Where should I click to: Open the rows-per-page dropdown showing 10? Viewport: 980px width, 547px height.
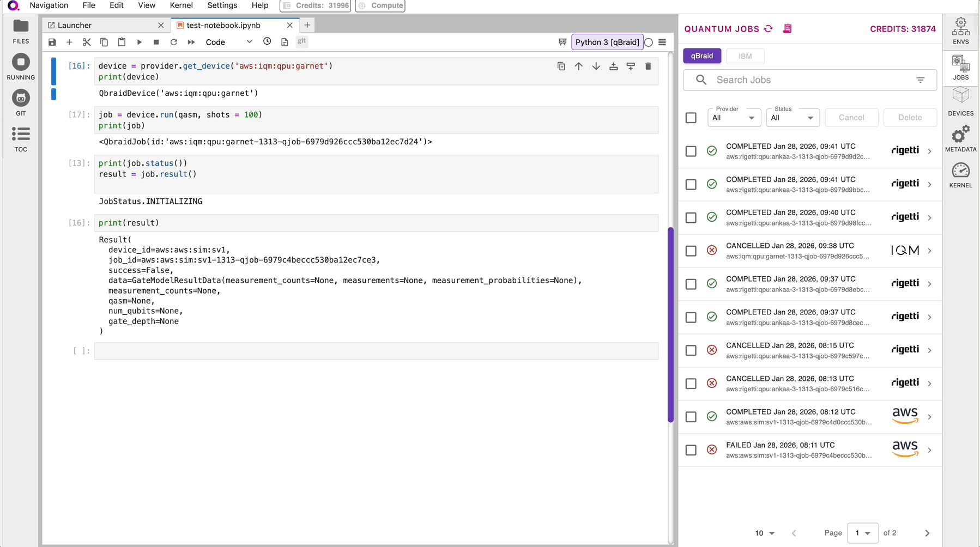tap(765, 533)
